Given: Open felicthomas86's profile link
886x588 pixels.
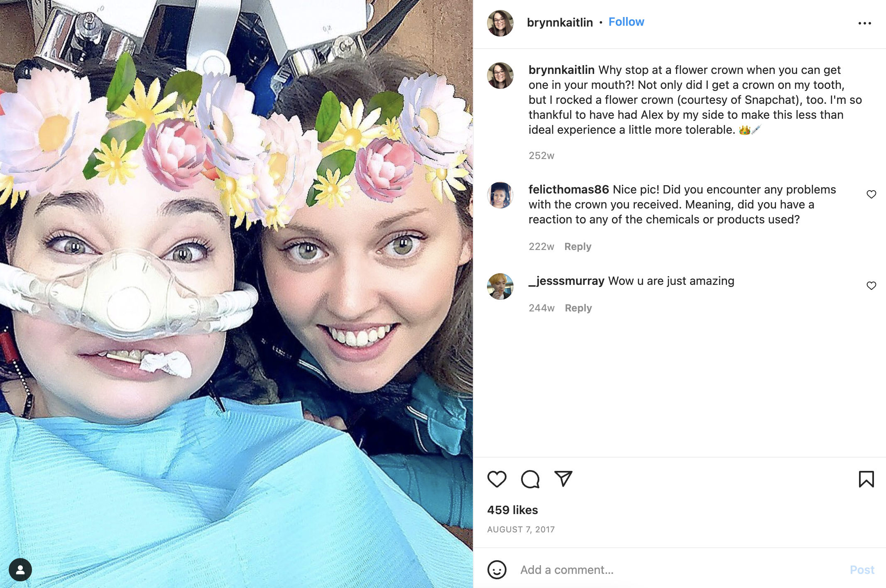Looking at the screenshot, I should (x=568, y=190).
